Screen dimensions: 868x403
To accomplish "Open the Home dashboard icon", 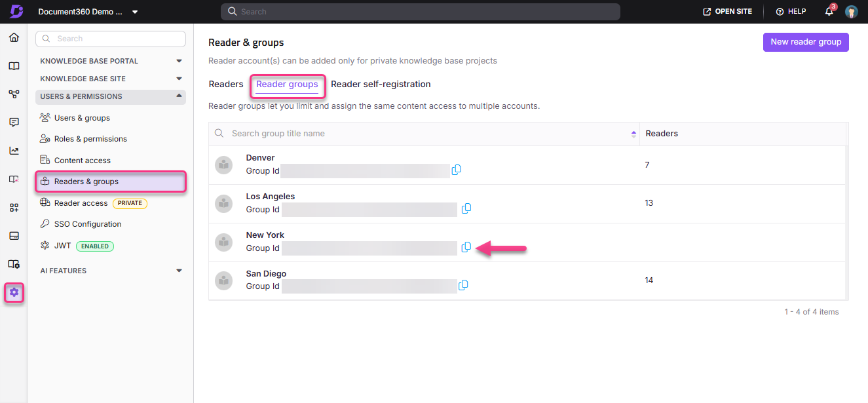I will pos(14,37).
